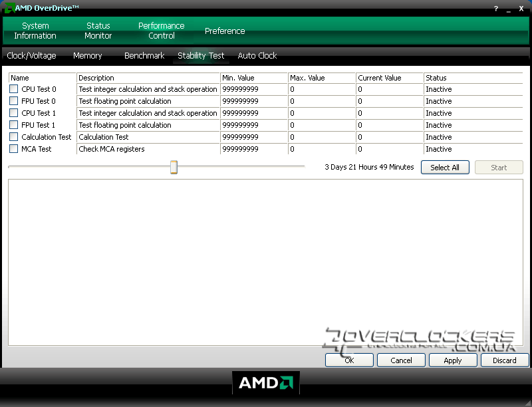532x407 pixels.
Task: Select the 'MCA Test' name text
Action: pos(37,149)
